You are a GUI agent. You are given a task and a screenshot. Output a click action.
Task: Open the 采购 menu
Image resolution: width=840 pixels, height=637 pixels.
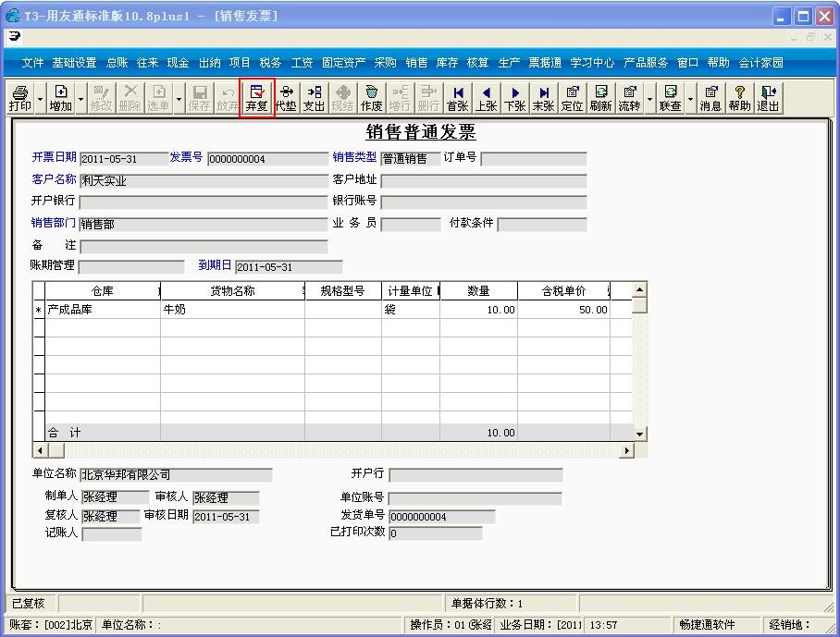click(x=385, y=63)
